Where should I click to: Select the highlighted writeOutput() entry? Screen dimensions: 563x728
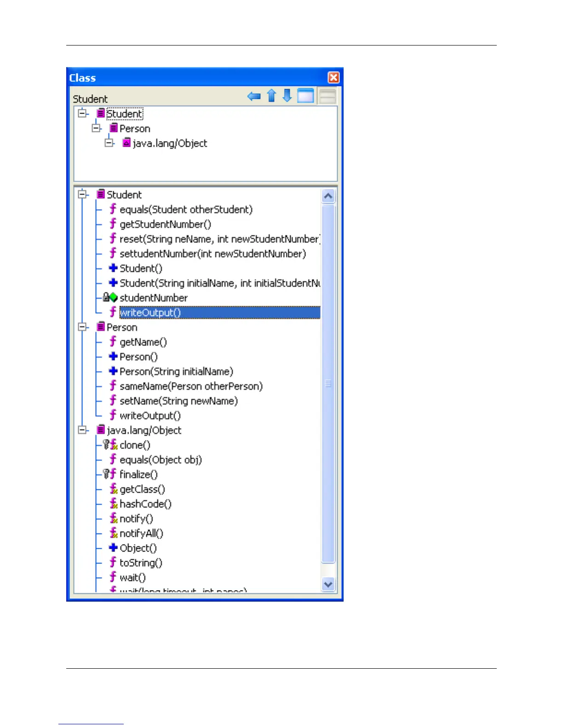pyautogui.click(x=220, y=313)
